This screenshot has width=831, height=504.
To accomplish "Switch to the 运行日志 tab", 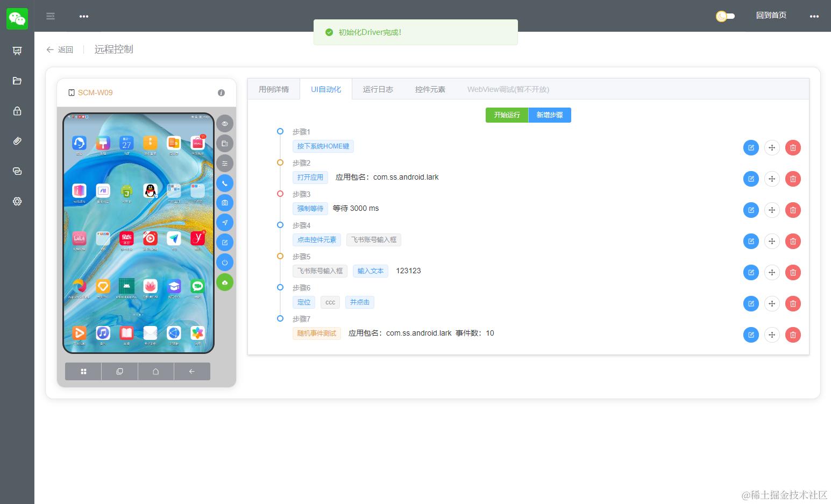I will pos(378,89).
